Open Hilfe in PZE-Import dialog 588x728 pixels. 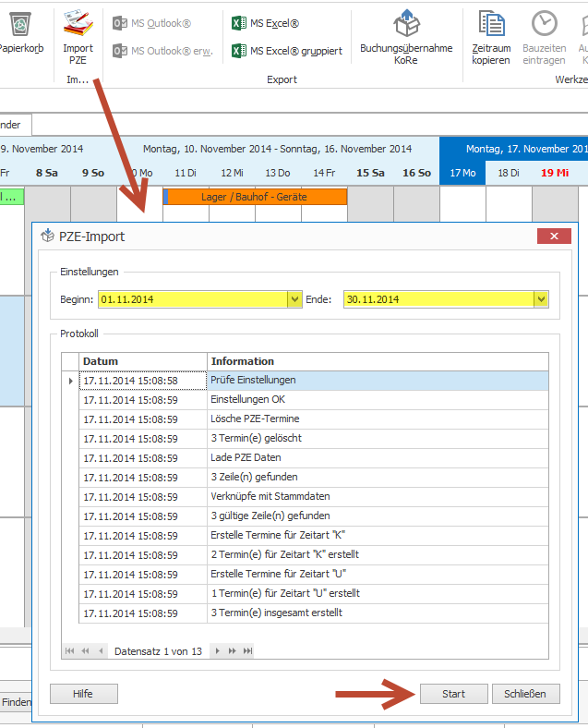[84, 694]
